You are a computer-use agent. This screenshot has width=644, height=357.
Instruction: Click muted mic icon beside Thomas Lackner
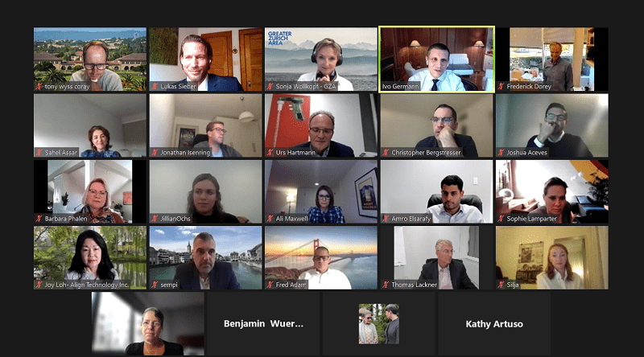coord(386,285)
